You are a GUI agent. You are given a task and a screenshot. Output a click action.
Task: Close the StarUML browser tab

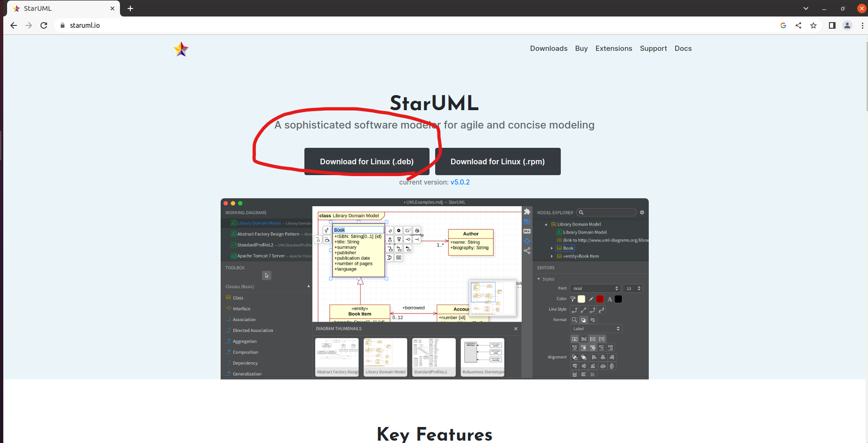click(x=112, y=8)
